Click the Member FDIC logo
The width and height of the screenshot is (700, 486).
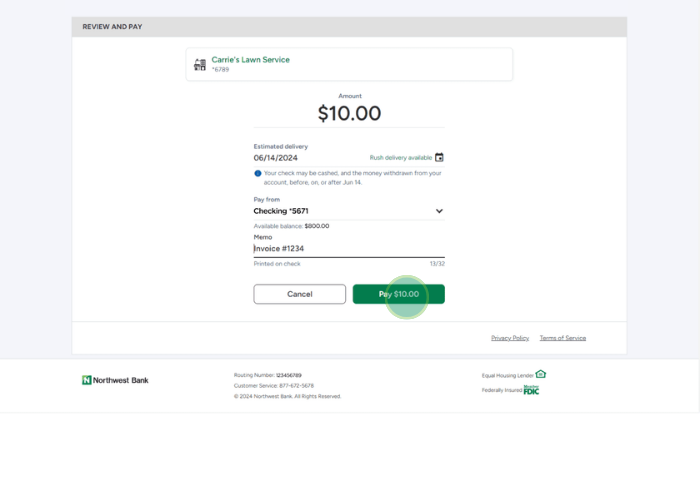click(531, 390)
